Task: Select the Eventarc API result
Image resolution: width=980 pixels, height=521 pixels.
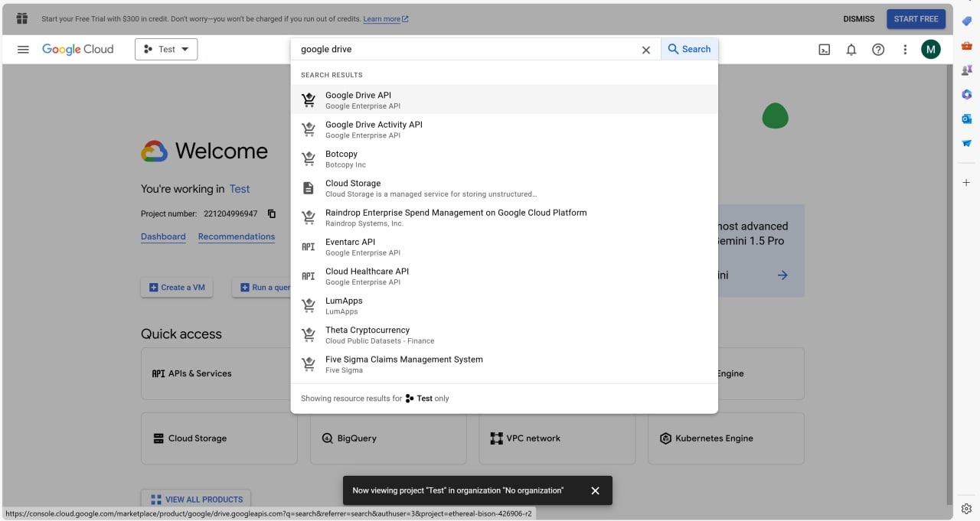Action: [x=505, y=247]
